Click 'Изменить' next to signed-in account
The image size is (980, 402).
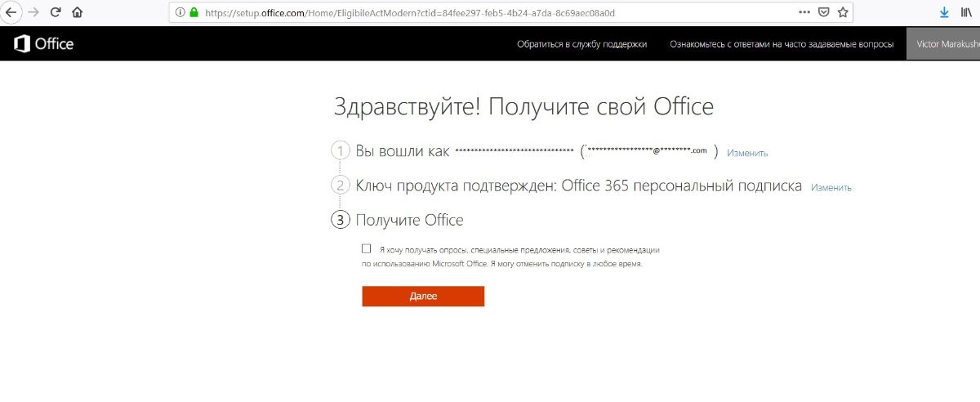(x=747, y=153)
